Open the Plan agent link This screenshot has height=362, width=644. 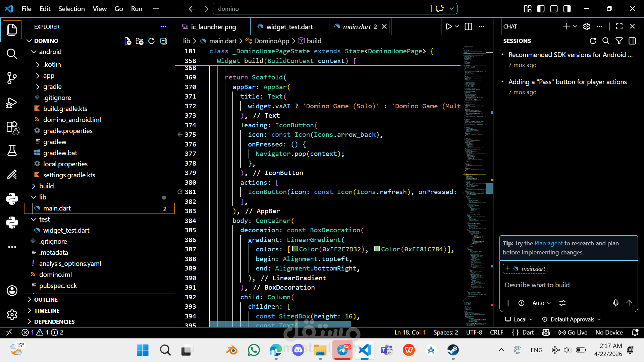548,243
